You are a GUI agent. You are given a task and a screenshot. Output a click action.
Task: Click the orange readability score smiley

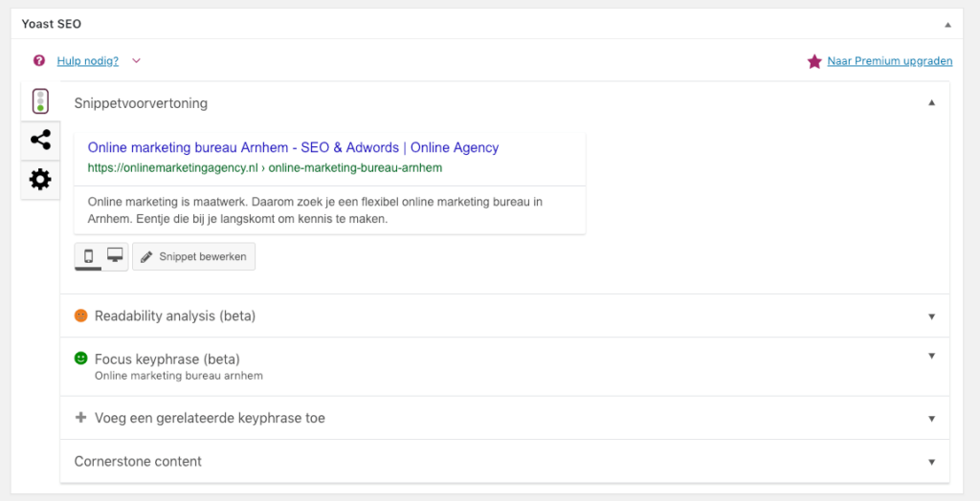tap(80, 316)
